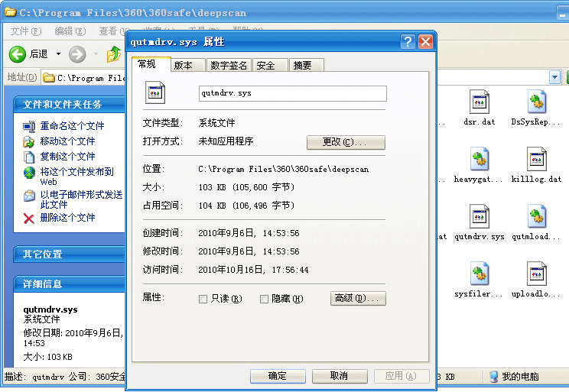The width and height of the screenshot is (569, 392).
Task: Open the 编辑(E) menu
Action: (69, 31)
